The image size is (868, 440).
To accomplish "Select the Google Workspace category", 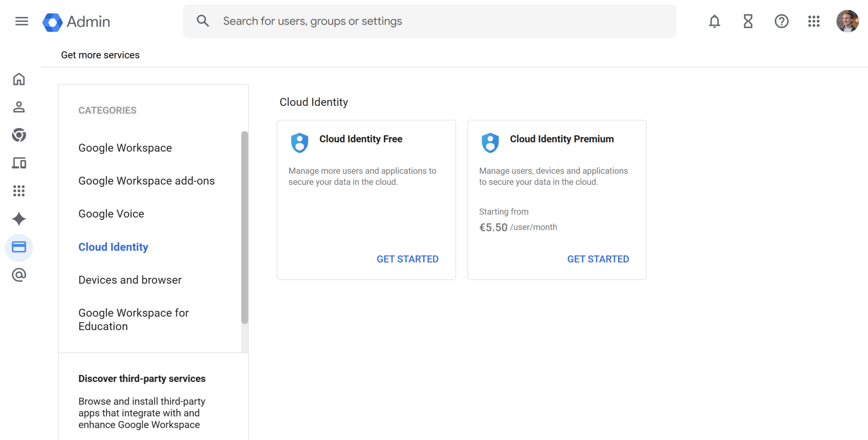I will click(125, 148).
